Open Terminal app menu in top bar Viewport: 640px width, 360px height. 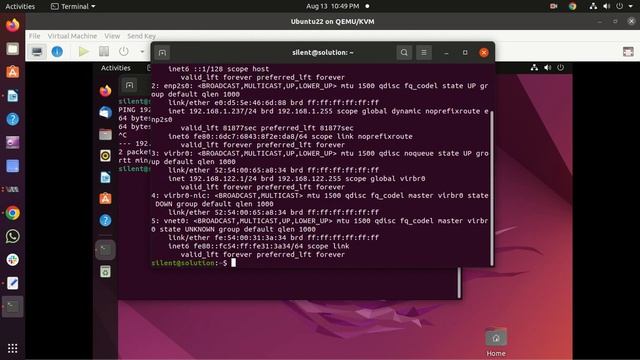pyautogui.click(x=73, y=6)
